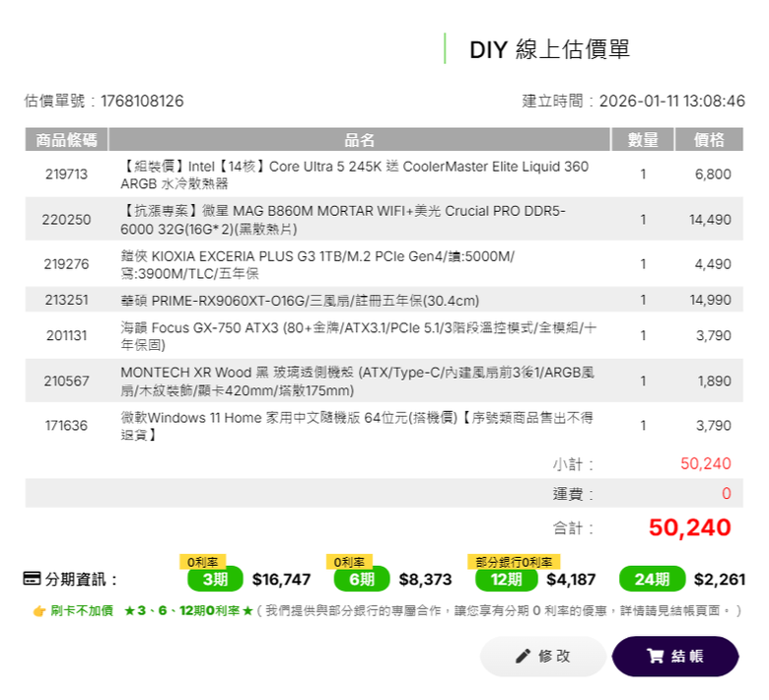Viewport: 769px width, 700px height.
Task: Click the 14,490 price cell
Action: pos(710,219)
